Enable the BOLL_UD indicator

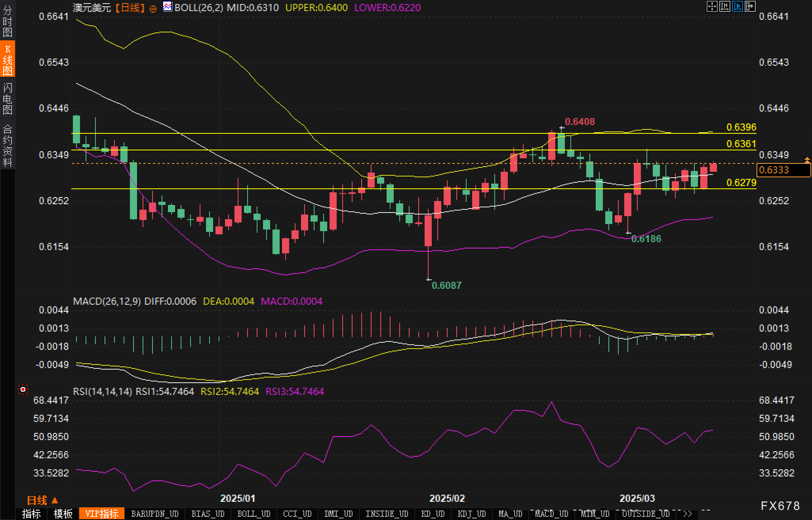click(x=254, y=514)
